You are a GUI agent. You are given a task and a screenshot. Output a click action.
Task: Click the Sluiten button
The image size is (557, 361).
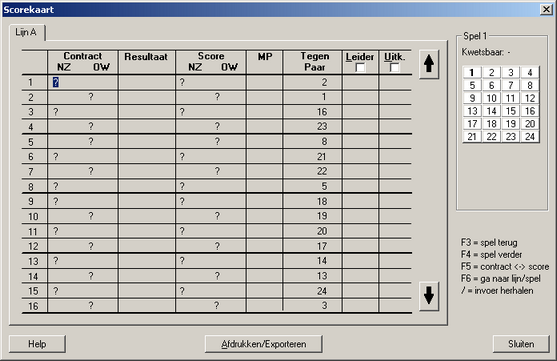point(521,344)
